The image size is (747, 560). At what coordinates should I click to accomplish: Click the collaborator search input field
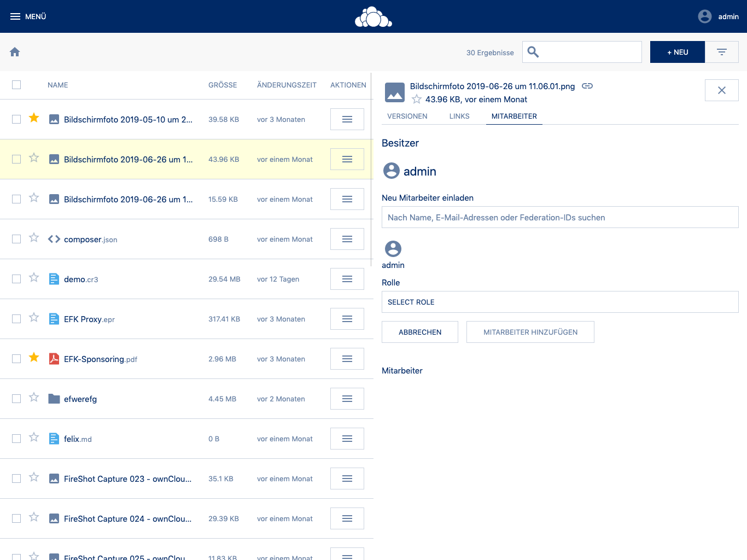[x=560, y=217]
